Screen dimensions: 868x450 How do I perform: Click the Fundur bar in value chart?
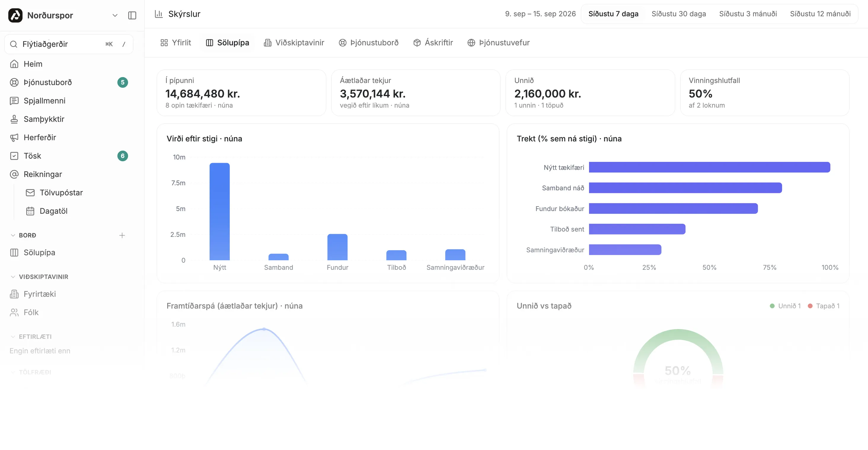tap(337, 247)
